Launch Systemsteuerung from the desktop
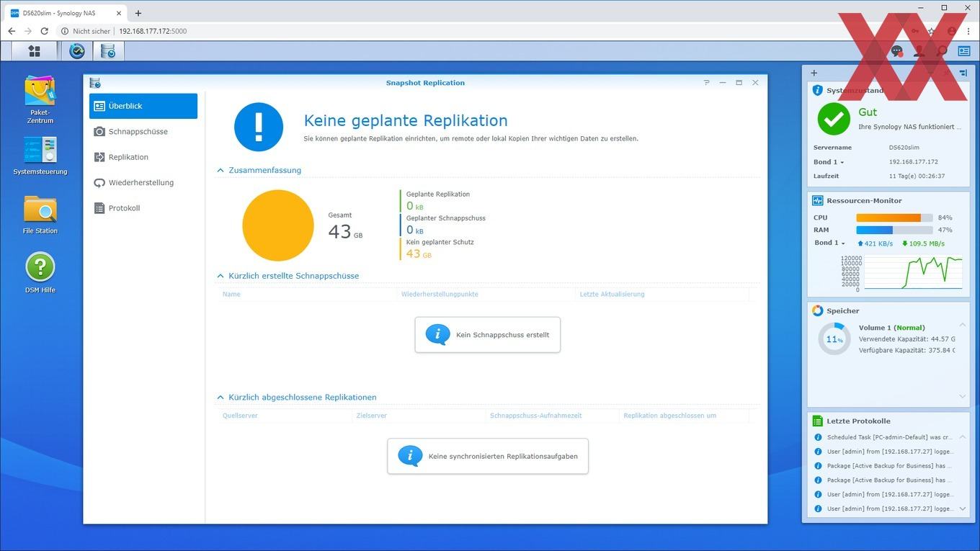Viewport: 980px width, 551px height. point(40,156)
